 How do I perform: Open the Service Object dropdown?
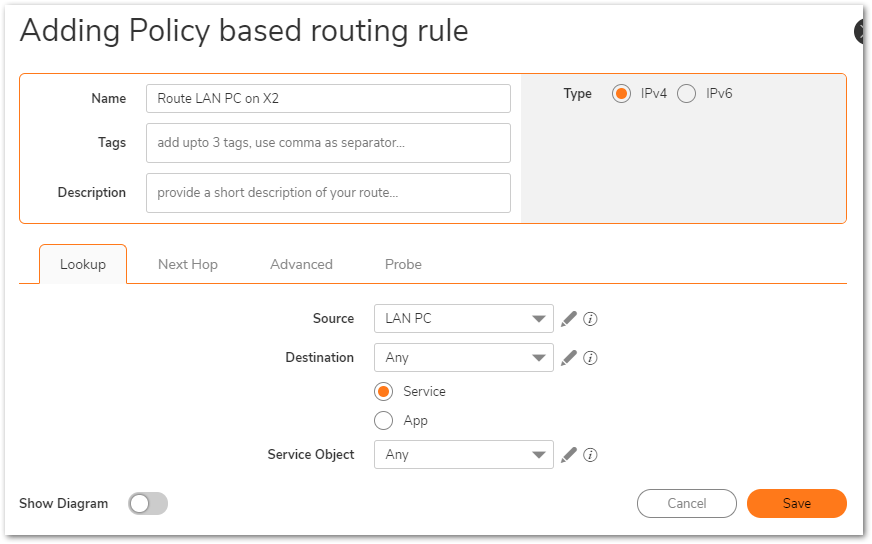click(464, 454)
